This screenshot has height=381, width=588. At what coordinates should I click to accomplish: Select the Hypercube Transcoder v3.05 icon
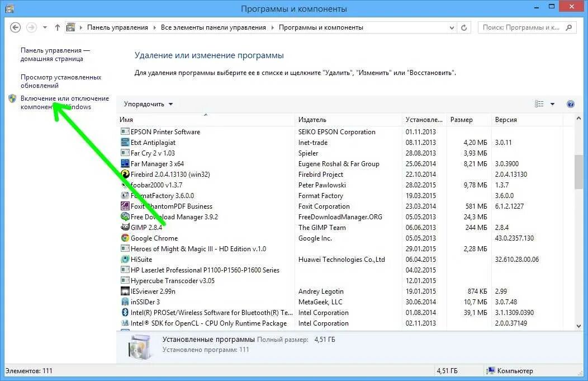[125, 280]
